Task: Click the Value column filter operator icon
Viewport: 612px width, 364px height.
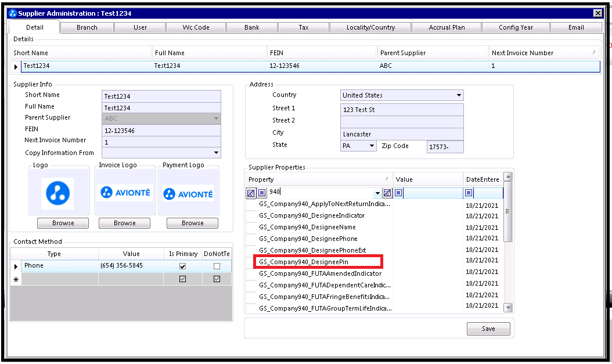Action: click(x=398, y=192)
